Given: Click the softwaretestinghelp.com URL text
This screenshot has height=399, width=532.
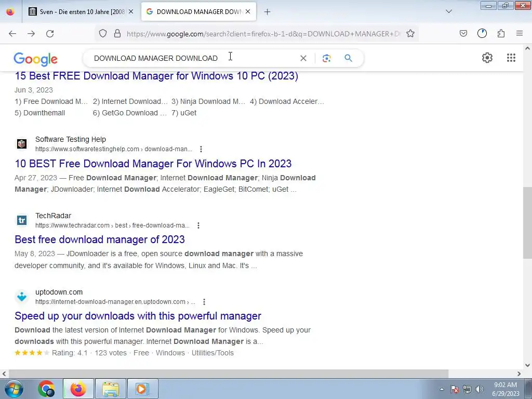Looking at the screenshot, I should coord(114,149).
